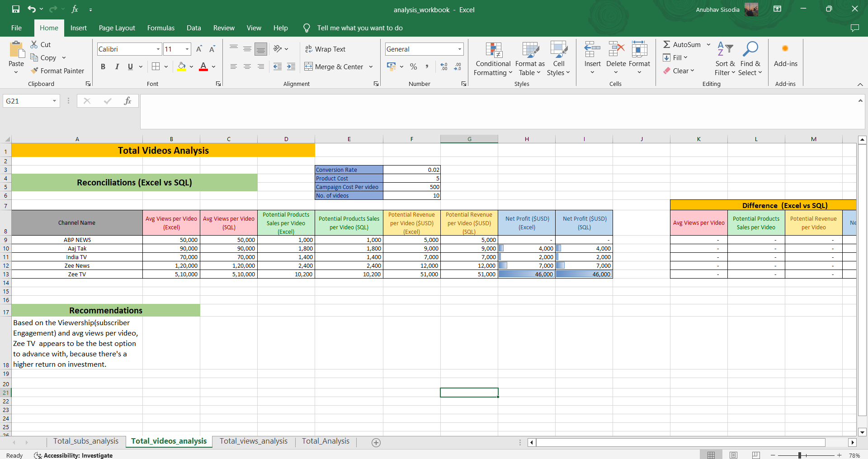Click the Format Painter brush
The width and height of the screenshot is (868, 459).
34,71
